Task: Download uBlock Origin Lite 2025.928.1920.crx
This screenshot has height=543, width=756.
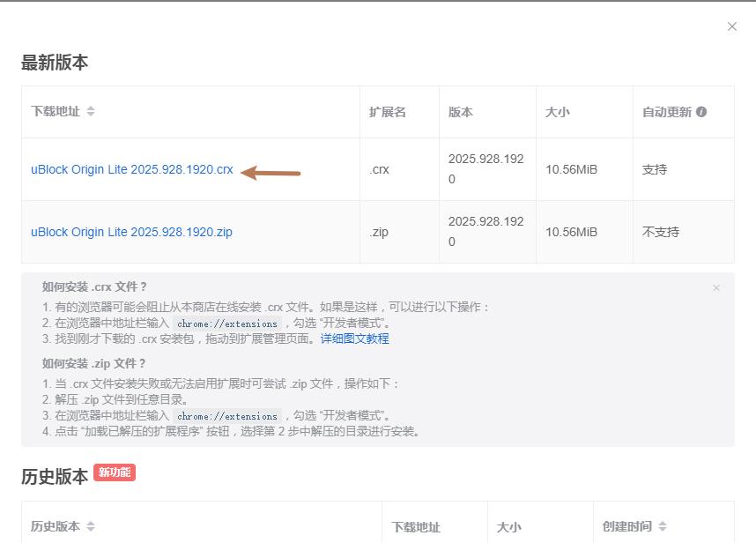Action: pyautogui.click(x=131, y=170)
